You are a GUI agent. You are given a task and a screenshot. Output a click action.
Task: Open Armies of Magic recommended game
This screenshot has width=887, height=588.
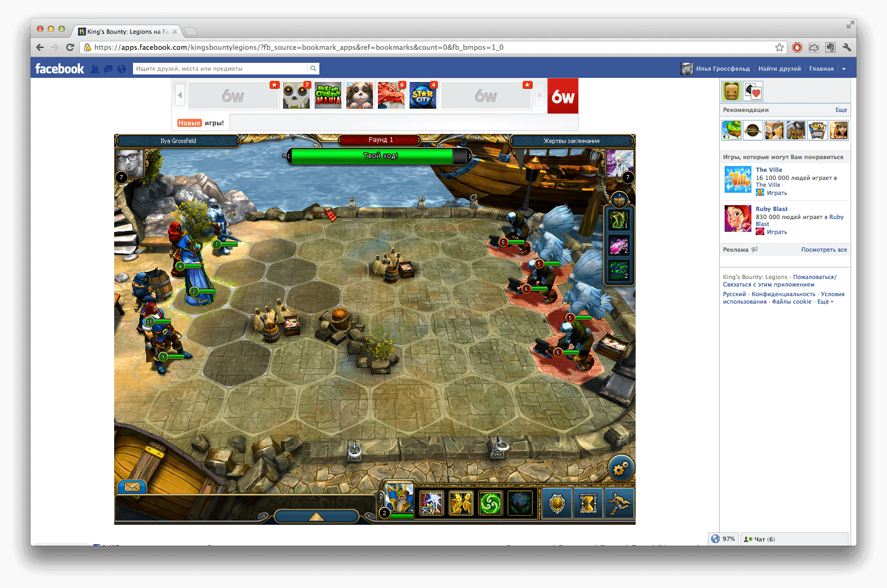[796, 130]
